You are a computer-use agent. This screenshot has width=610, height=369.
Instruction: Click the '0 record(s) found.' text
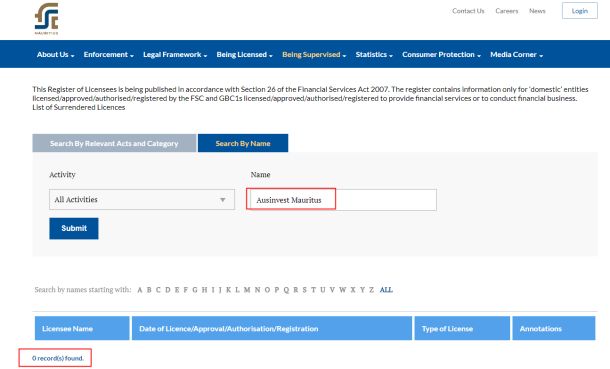pyautogui.click(x=58, y=358)
